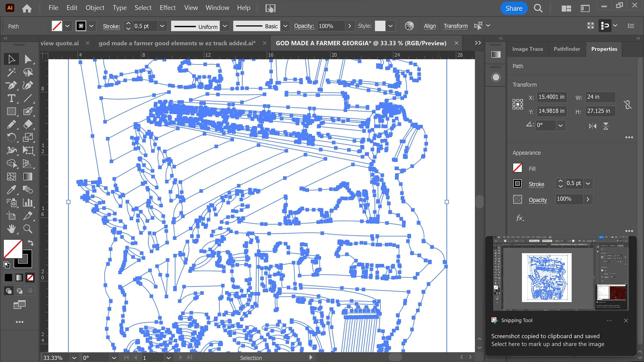Screen dimensions: 644x362
Task: Select the Magic Wand tool
Action: pyautogui.click(x=11, y=72)
